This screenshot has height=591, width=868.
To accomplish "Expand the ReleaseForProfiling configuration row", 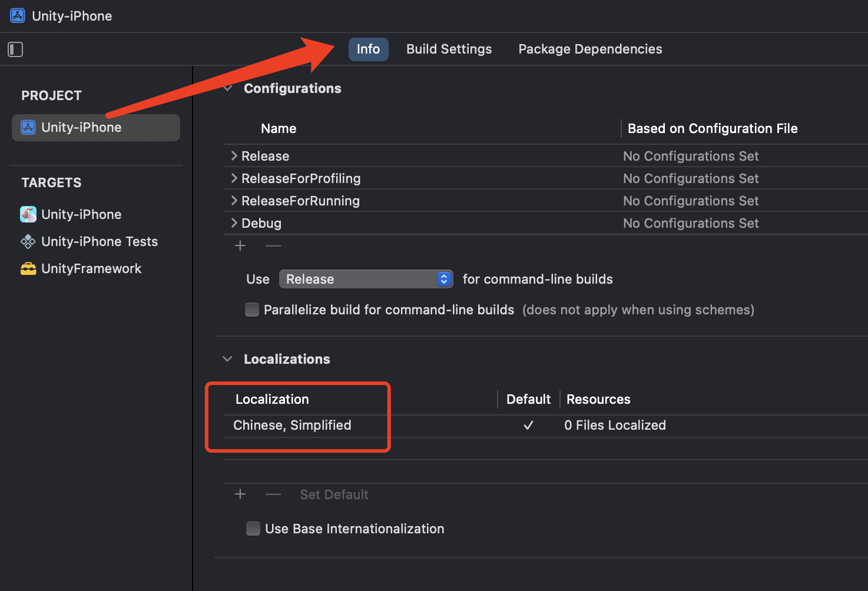I will coord(234,178).
